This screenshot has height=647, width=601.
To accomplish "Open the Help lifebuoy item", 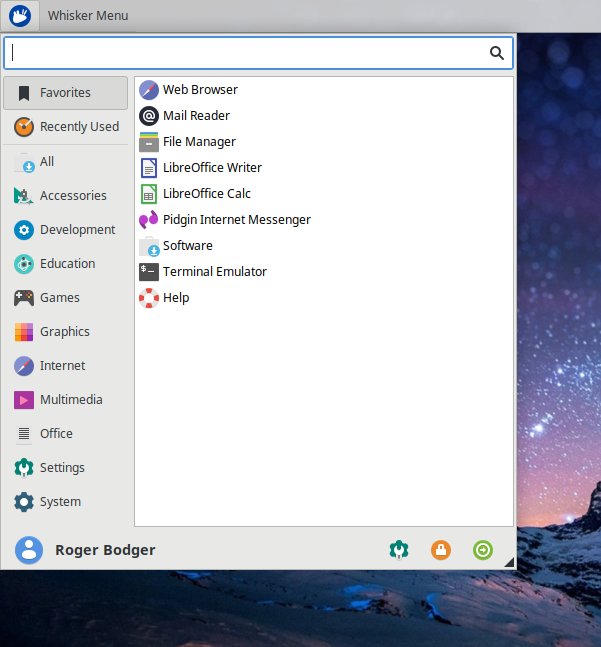I will [x=149, y=298].
